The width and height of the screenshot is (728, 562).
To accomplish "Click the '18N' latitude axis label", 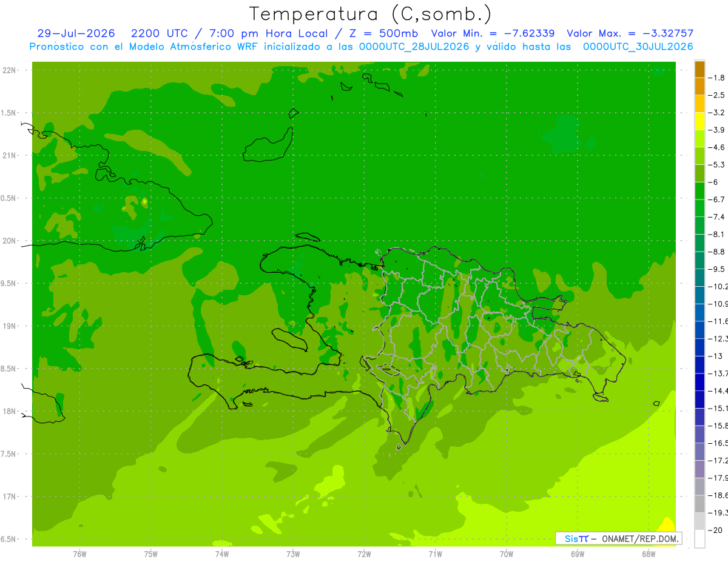I will pos(9,411).
